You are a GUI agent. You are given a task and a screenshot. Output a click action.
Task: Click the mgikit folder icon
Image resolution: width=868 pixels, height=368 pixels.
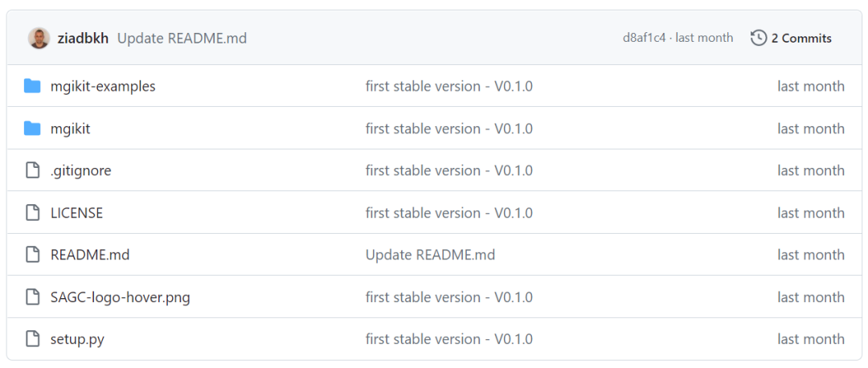[x=32, y=129]
